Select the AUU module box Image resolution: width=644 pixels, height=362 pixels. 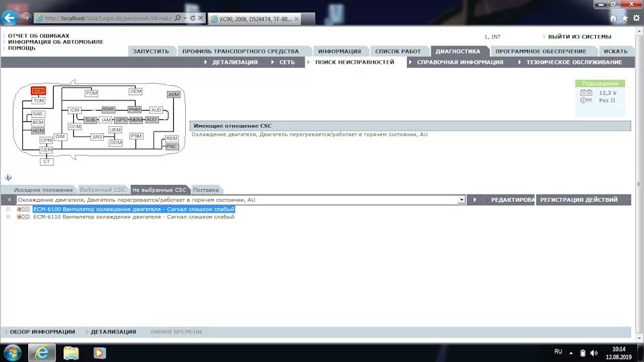152,120
